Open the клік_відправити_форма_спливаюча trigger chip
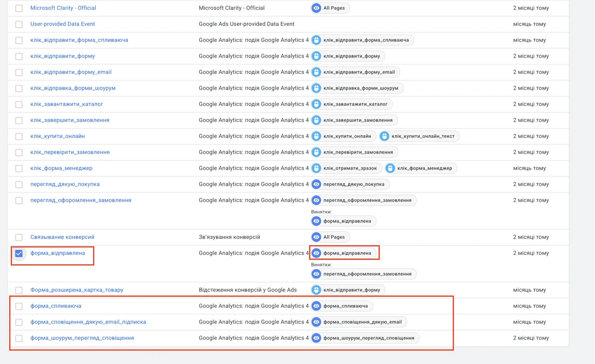Viewport: 595px width, 364px height. (x=363, y=40)
